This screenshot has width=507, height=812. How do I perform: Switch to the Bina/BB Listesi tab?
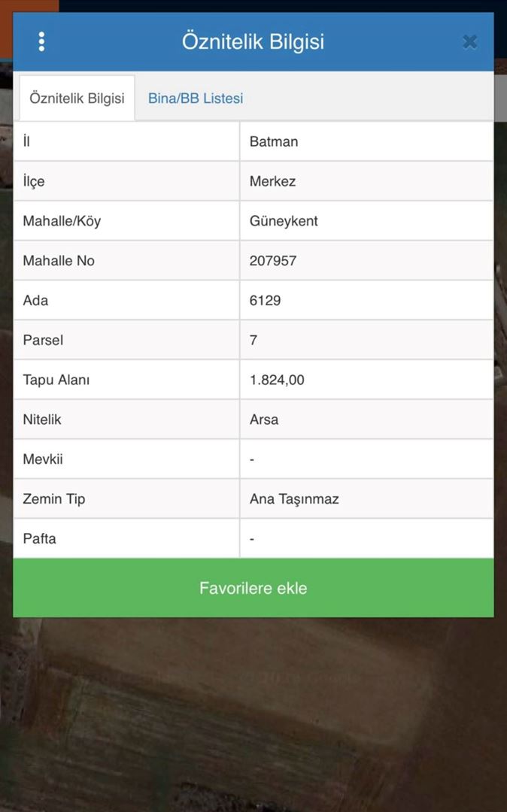click(x=196, y=98)
